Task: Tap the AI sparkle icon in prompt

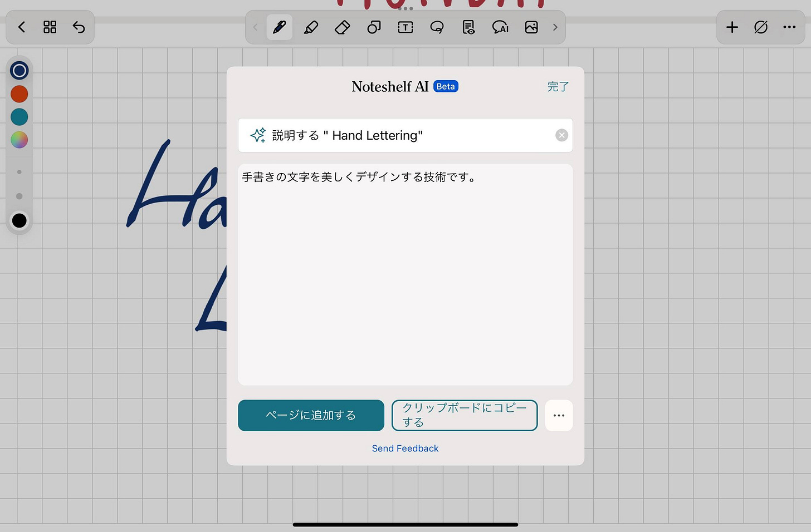Action: pos(258,135)
